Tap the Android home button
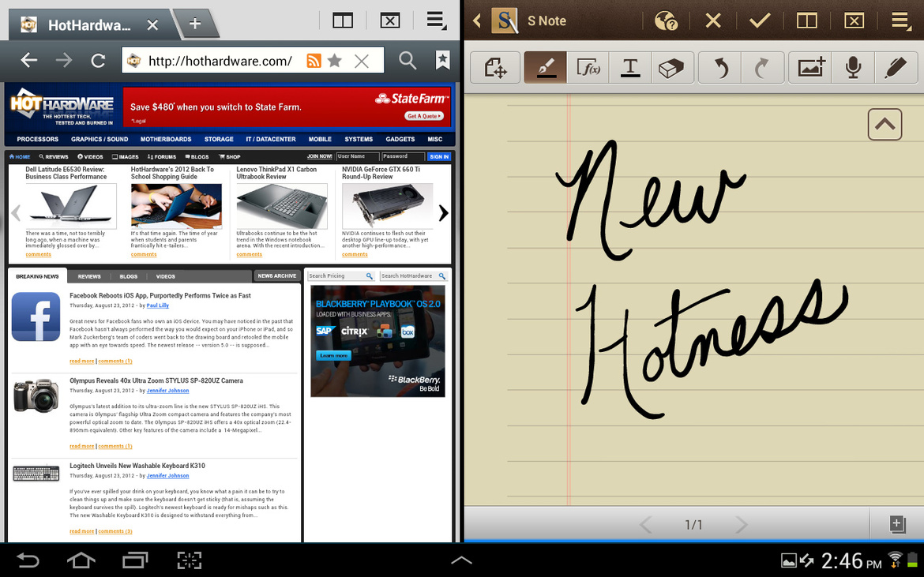924x577 pixels. 81,560
